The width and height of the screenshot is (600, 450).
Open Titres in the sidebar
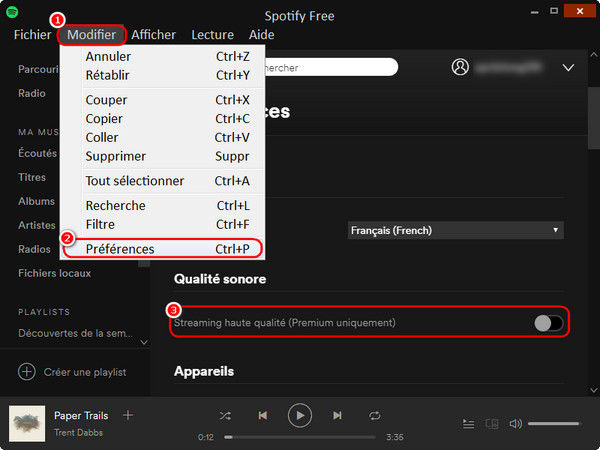pos(32,177)
